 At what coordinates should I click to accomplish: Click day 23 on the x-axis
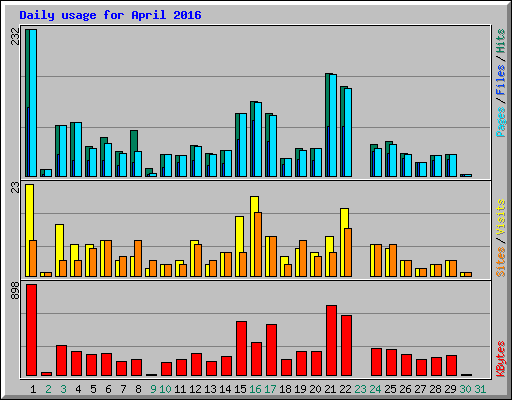[x=360, y=389]
